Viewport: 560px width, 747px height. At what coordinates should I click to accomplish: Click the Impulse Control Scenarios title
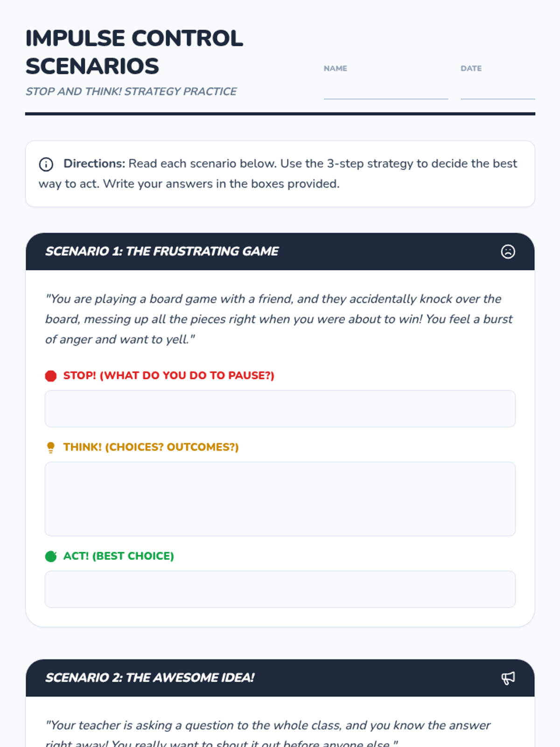point(134,52)
